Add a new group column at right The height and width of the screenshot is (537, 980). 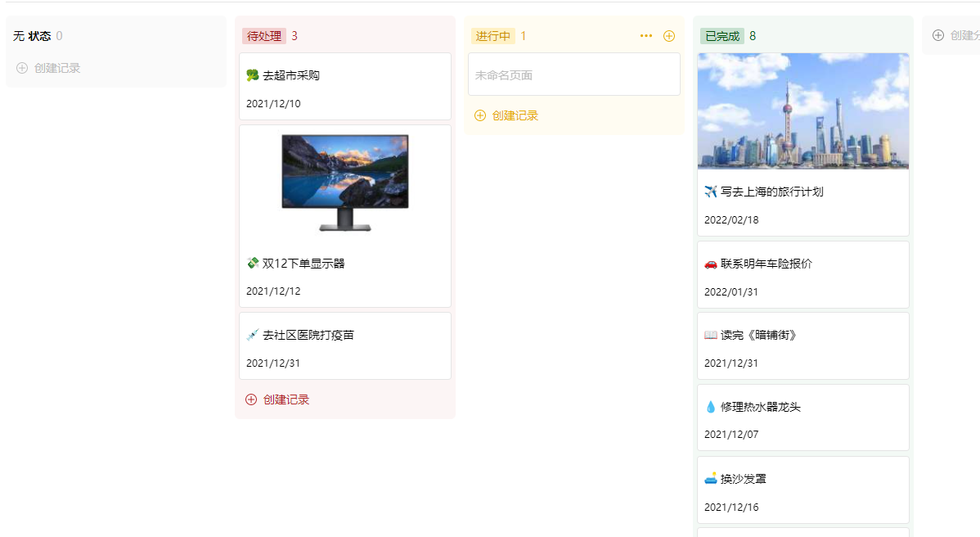click(955, 36)
